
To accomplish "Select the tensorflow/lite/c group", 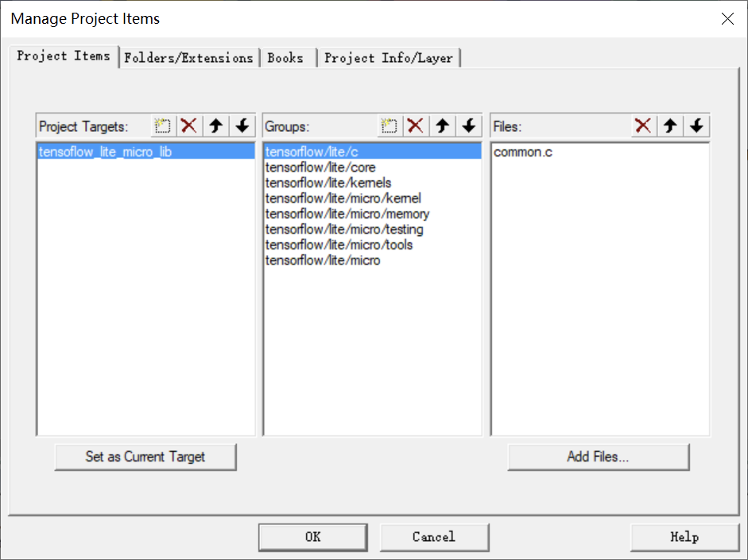I will [x=372, y=152].
